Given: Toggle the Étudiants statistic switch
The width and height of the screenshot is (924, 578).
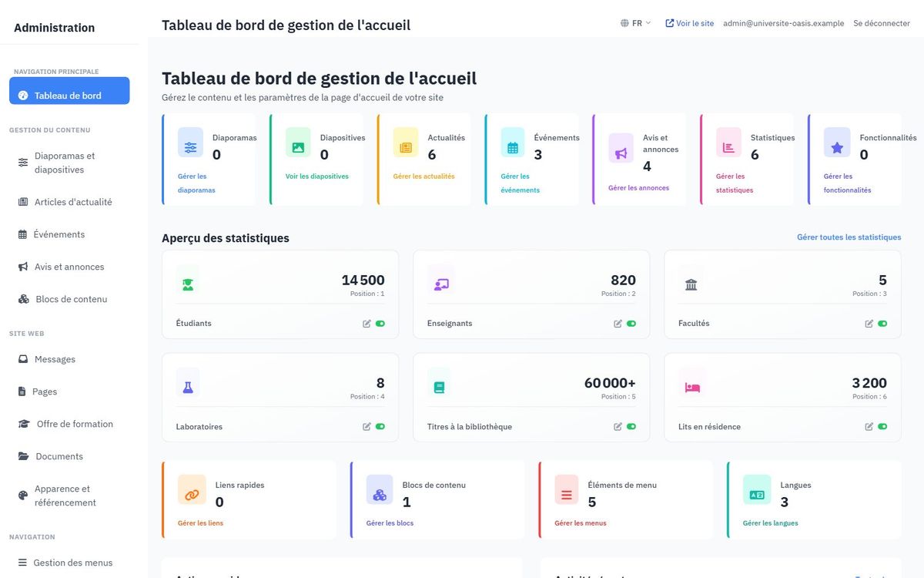Looking at the screenshot, I should click(x=380, y=324).
